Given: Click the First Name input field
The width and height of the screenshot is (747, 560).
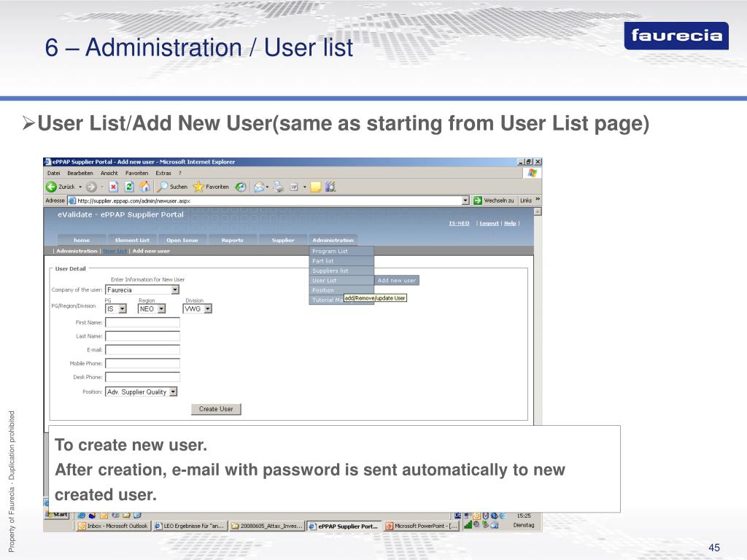Looking at the screenshot, I should [142, 322].
